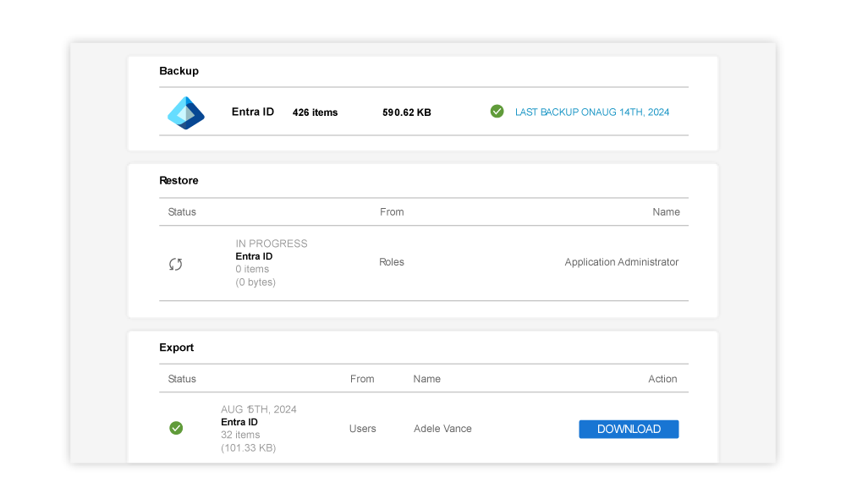Image resolution: width=846 pixels, height=504 pixels.
Task: Click the 'Application Administrator' name cell
Action: point(622,262)
